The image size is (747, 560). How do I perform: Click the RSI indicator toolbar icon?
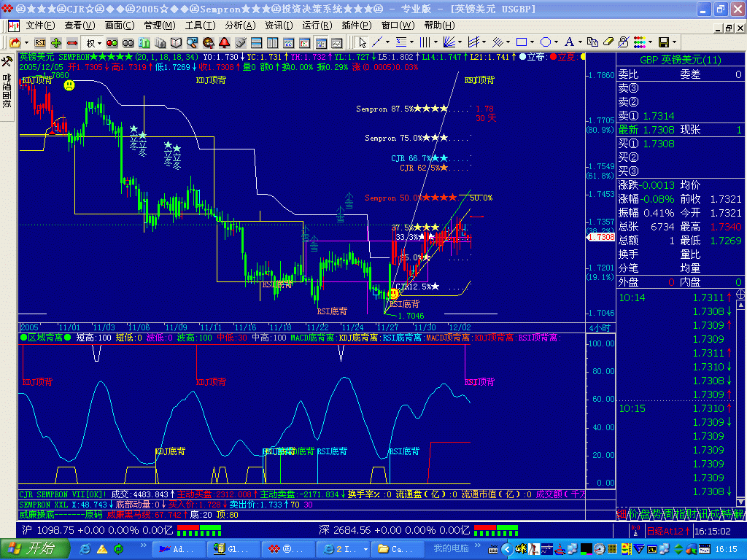[40, 43]
